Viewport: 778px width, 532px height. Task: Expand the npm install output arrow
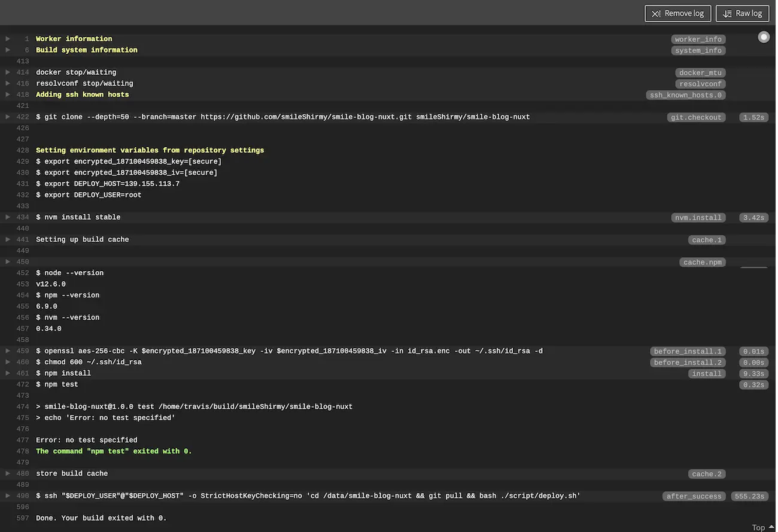[8, 373]
